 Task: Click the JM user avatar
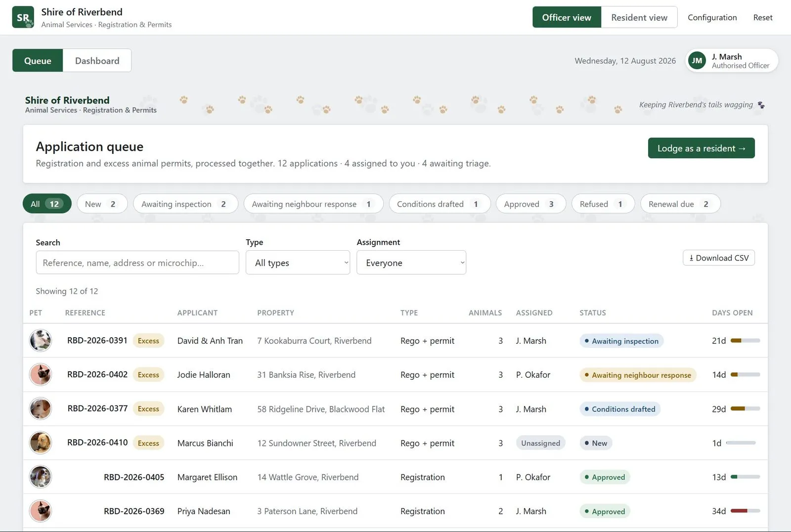697,61
